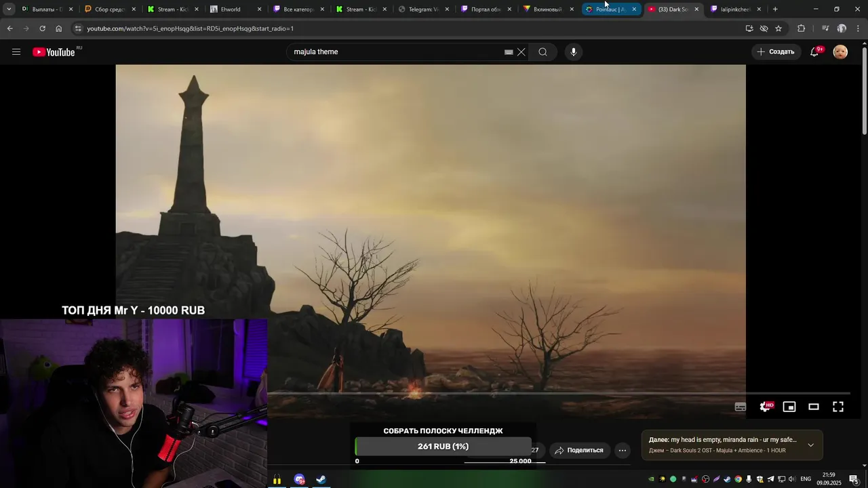Open the extensions puzzle icon
Screen dimensions: 868x488
click(x=801, y=28)
